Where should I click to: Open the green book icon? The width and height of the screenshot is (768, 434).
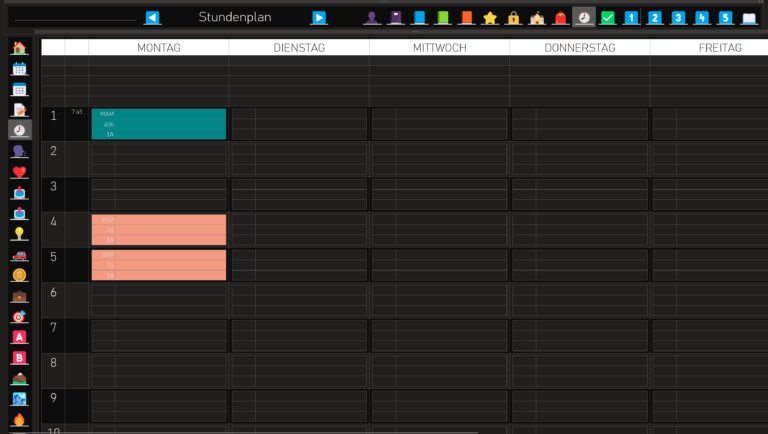click(442, 18)
